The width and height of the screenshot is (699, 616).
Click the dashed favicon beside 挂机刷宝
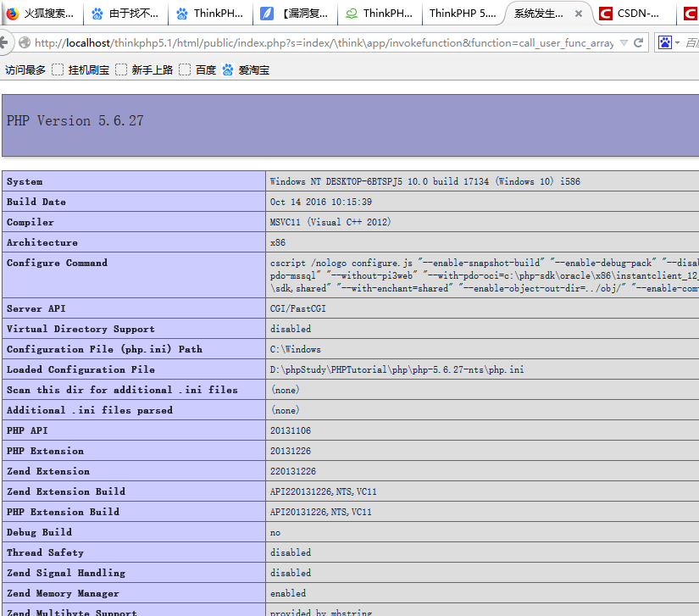click(57, 70)
